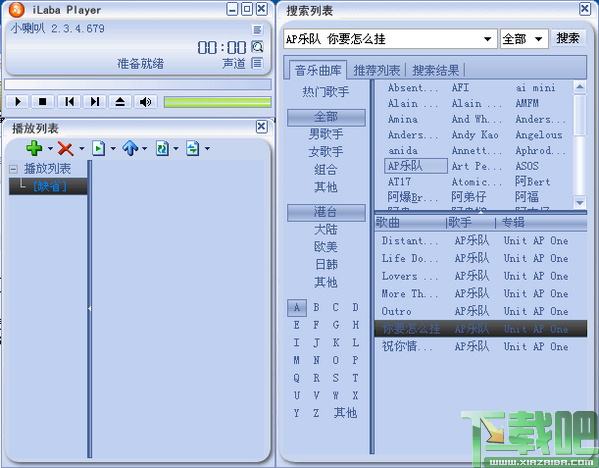599x468 pixels.
Task: Toggle the playlist icon beside 声道
Action: coord(257,63)
